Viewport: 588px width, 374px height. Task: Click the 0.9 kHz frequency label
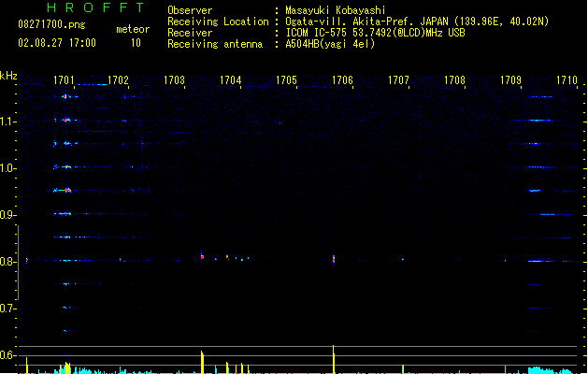pos(7,215)
